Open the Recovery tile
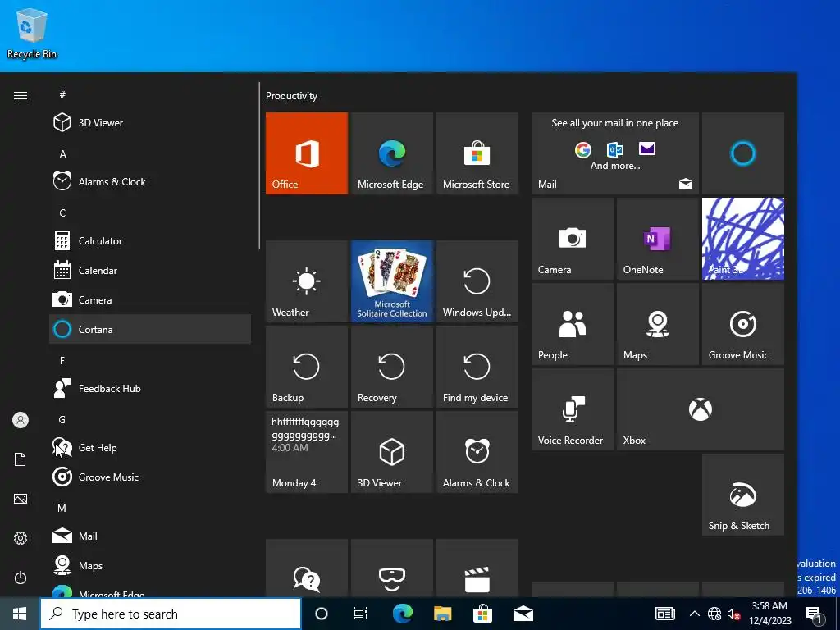The height and width of the screenshot is (630, 840). pyautogui.click(x=391, y=367)
